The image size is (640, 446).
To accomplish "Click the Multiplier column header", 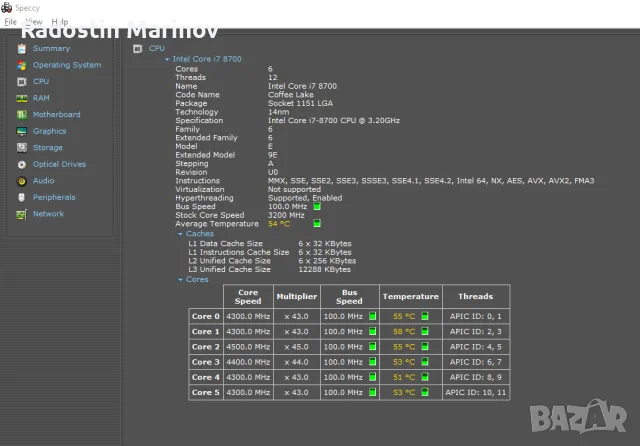I will [297, 297].
